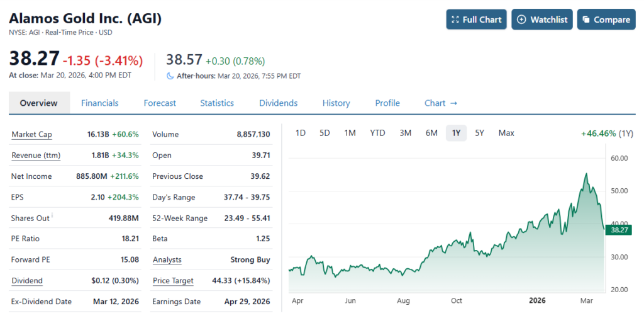Viewport: 644px width, 318px height.
Task: Open the Forecast tab
Action: click(160, 103)
